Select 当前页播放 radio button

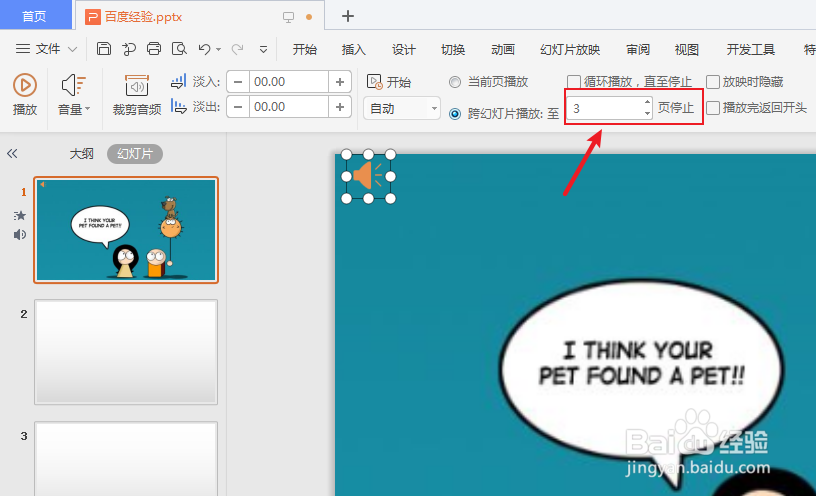point(455,82)
